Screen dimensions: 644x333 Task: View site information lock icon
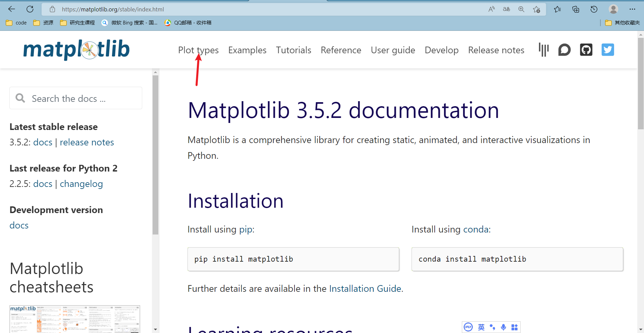coord(52,9)
